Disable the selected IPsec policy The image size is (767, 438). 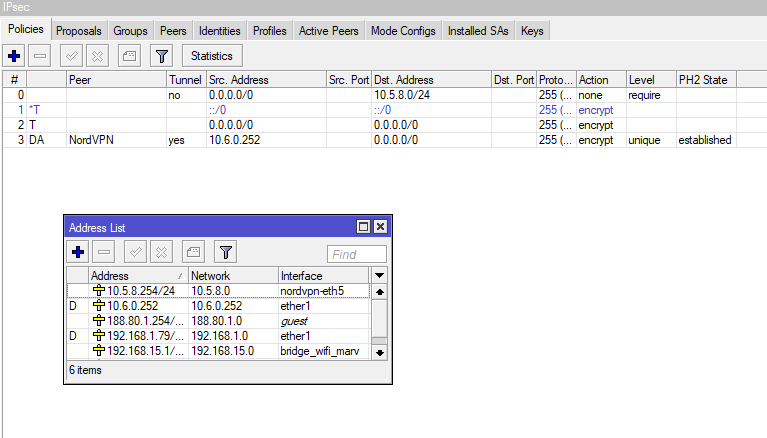tap(97, 56)
